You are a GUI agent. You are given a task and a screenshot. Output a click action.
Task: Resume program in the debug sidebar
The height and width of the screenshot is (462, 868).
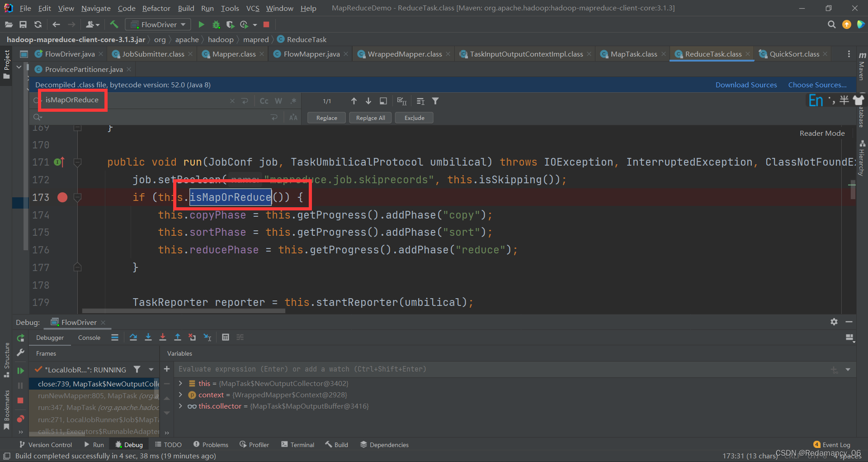coord(20,371)
